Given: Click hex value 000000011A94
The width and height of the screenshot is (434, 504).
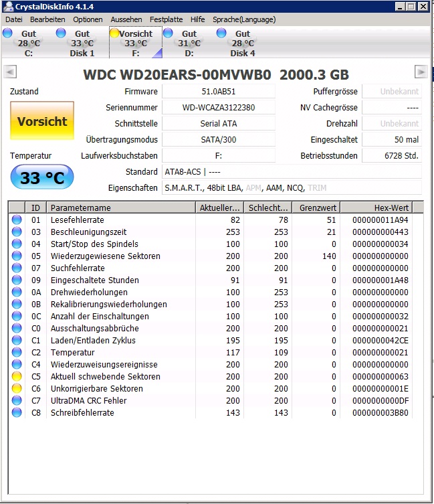Looking at the screenshot, I should click(381, 220).
